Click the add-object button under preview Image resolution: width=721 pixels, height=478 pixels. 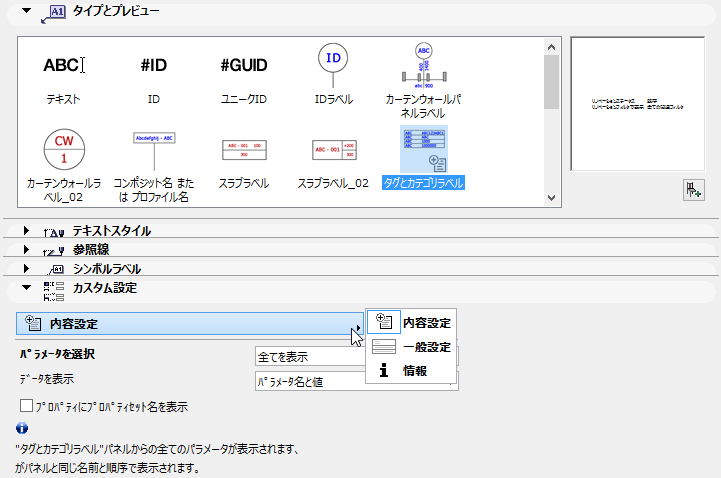(x=693, y=189)
